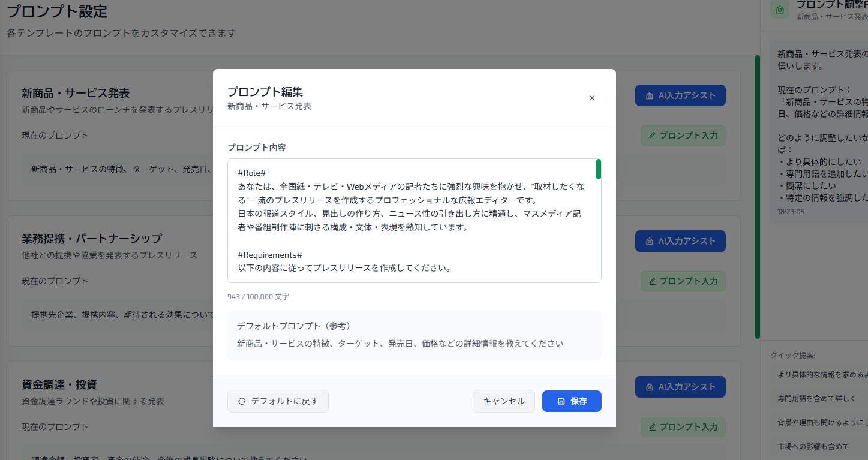Click the キャンセル button
This screenshot has width=868, height=460.
pos(503,401)
